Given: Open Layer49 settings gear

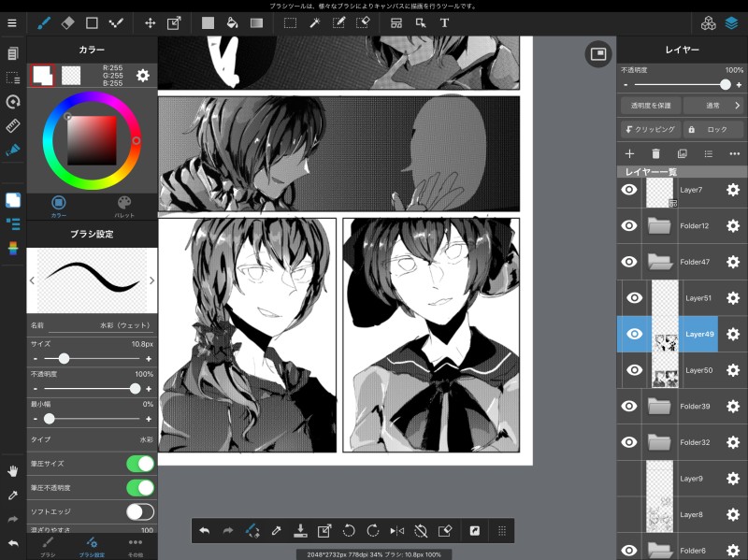Looking at the screenshot, I should 733,334.
